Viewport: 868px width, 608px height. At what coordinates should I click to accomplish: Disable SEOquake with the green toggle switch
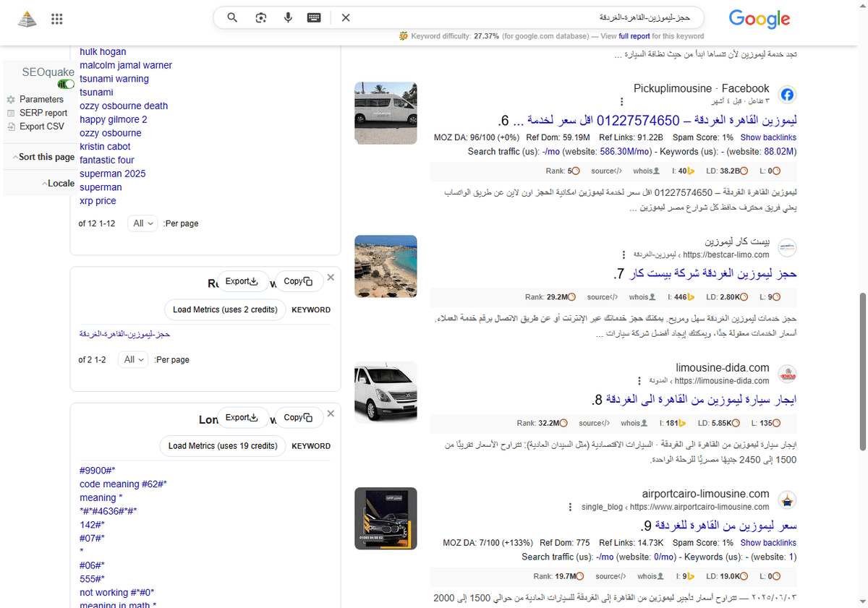click(66, 84)
